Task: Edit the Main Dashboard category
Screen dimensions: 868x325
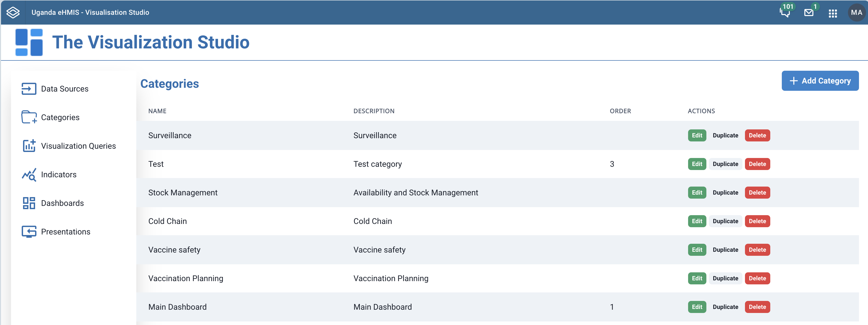Action: 697,307
